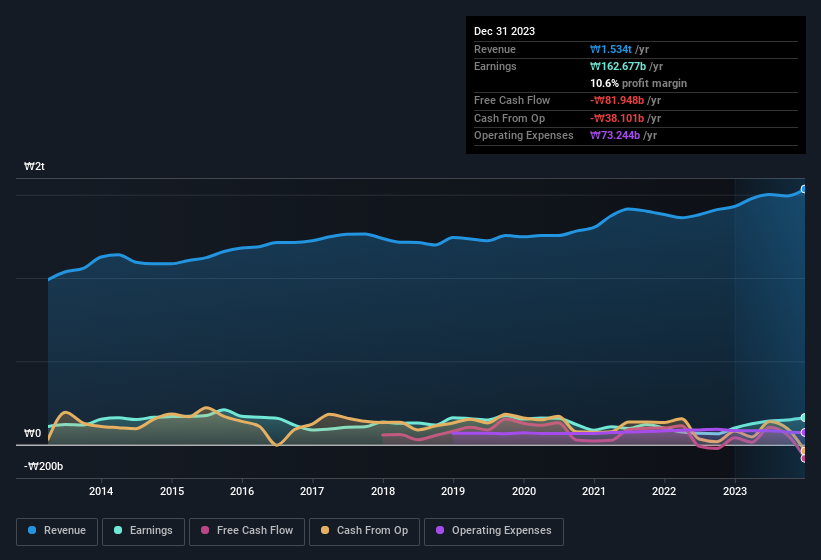Click the blue Revenue endpoint marker on chart

(x=804, y=189)
